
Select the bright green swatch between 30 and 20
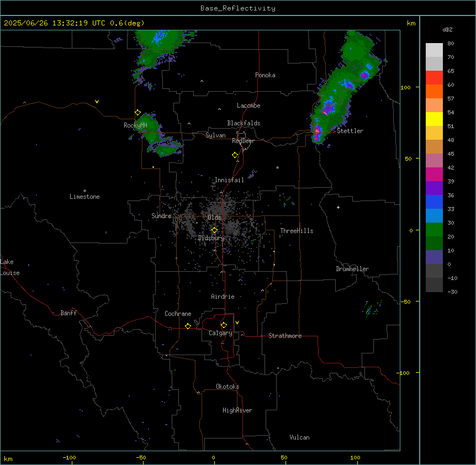click(434, 230)
